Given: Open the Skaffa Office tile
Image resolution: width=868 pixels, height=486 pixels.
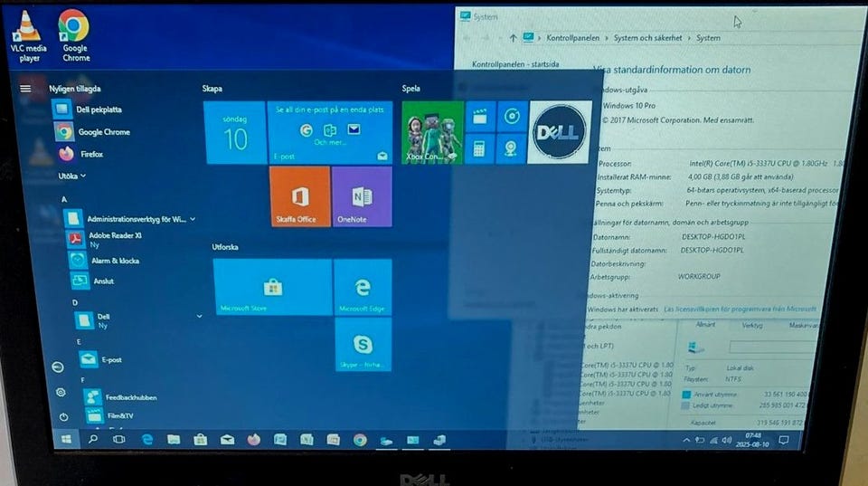Looking at the screenshot, I should pos(299,197).
